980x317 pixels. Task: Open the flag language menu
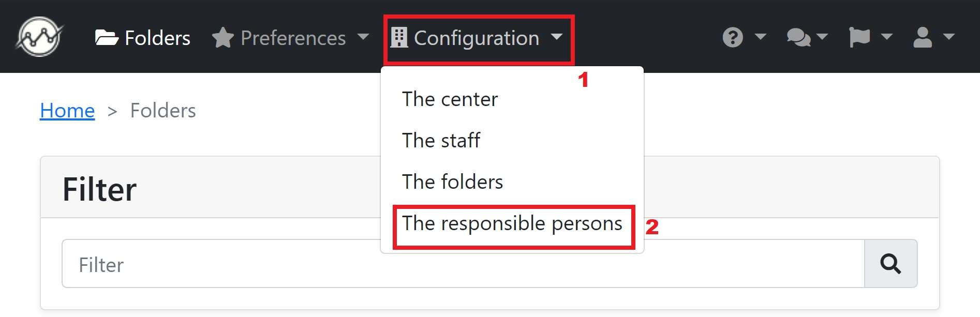pos(859,37)
